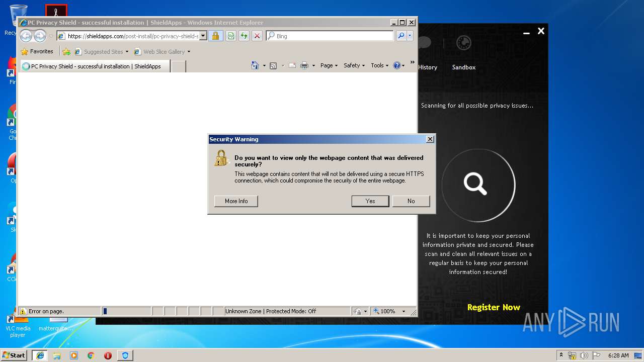Screen dimensions: 644x362
Task: Click the VLC media player desktop shortcut
Action: 18,324
